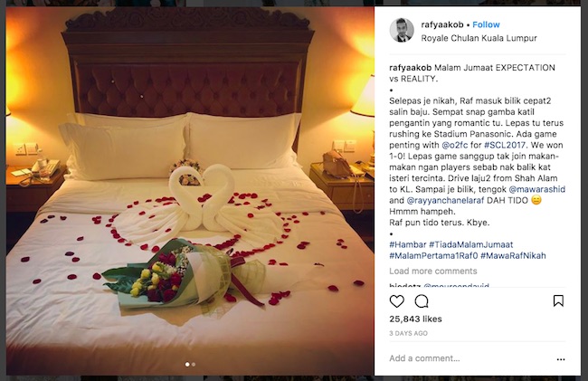Open the #TiadaMalamJumaat hashtag
The width and height of the screenshot is (588, 381).
pyautogui.click(x=471, y=245)
